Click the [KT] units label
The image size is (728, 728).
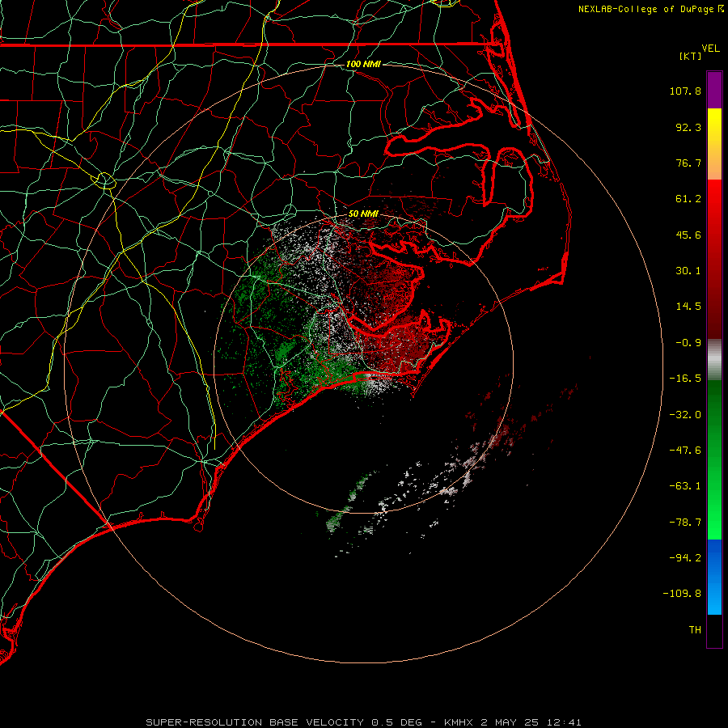[x=690, y=56]
